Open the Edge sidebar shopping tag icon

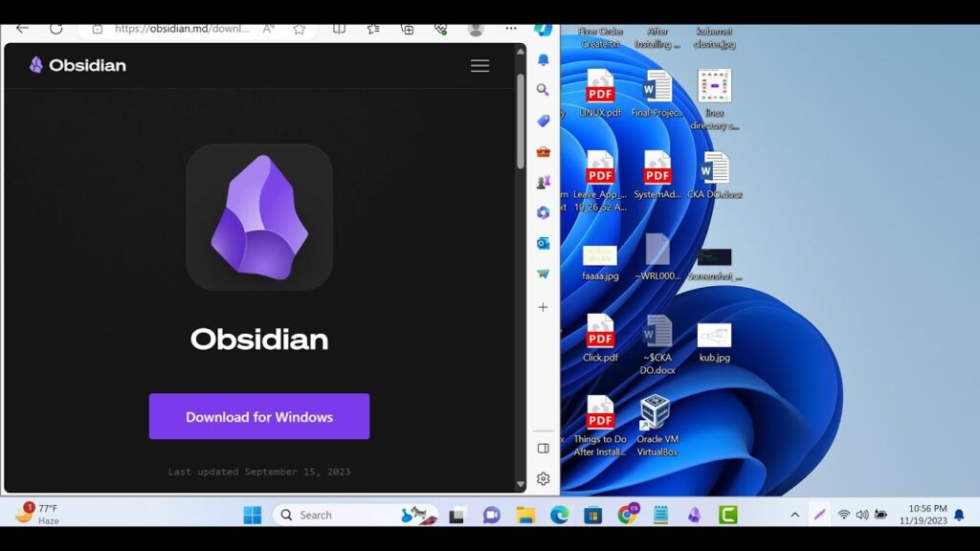pos(544,121)
